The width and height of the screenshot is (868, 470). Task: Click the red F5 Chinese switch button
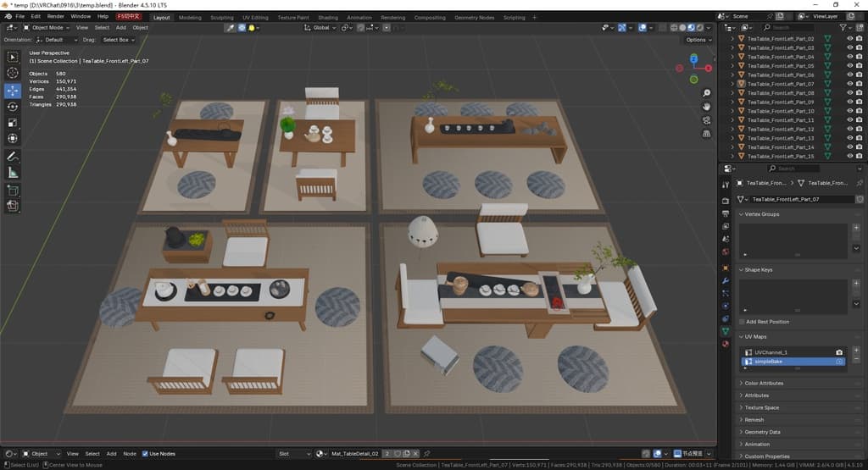point(129,17)
